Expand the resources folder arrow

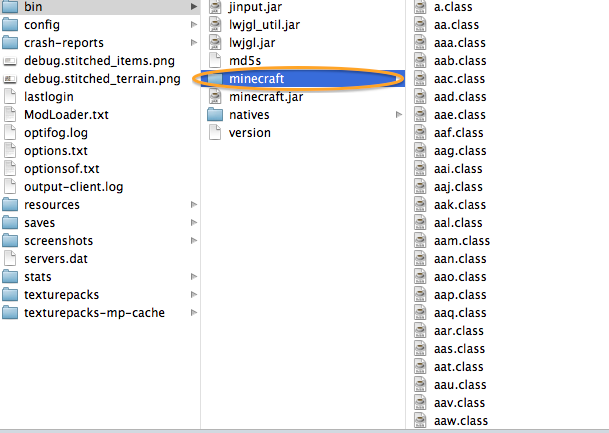point(193,205)
